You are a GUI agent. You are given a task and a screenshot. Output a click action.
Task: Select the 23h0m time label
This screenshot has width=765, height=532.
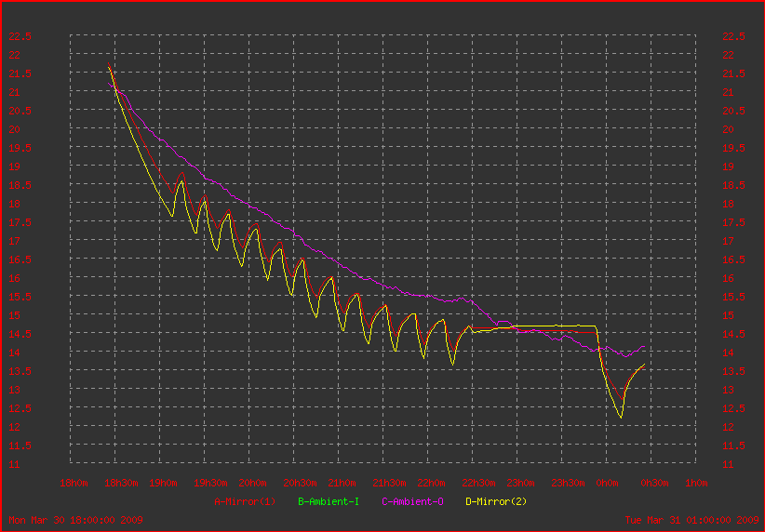click(x=520, y=483)
